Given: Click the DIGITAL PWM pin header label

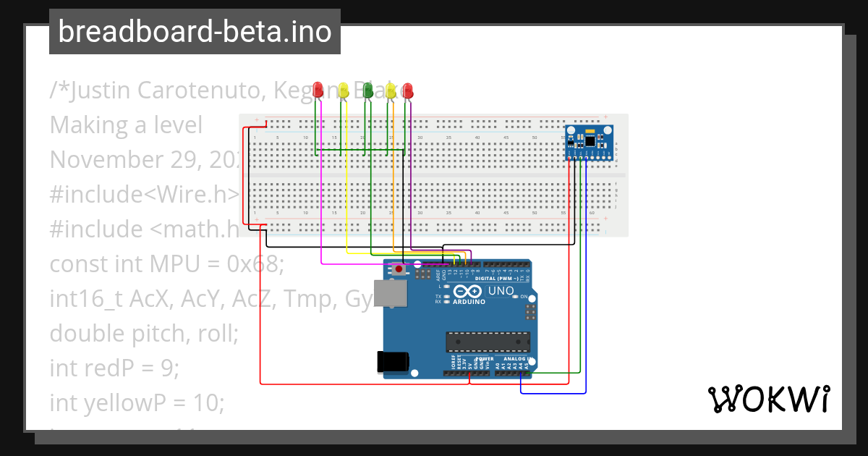Looking at the screenshot, I should click(497, 278).
